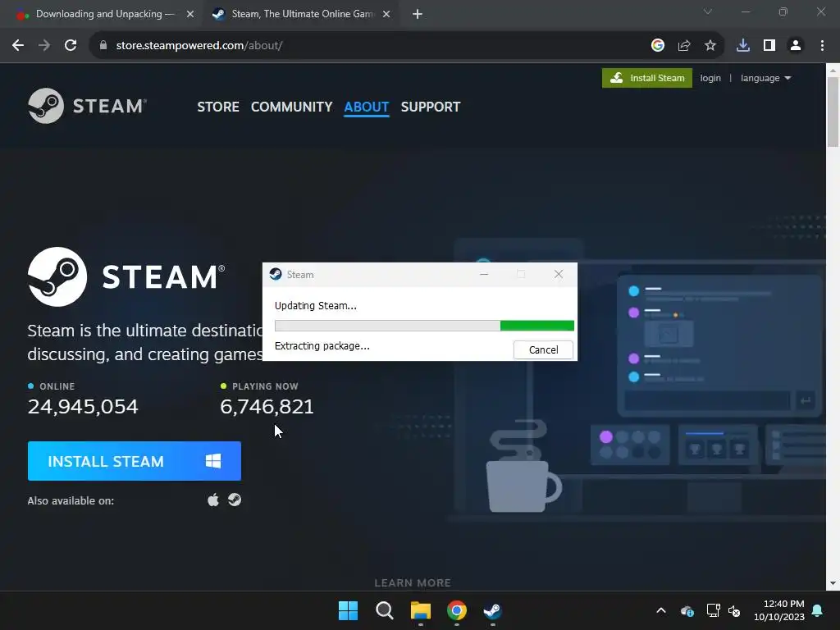Click the Steam icon in the dialog title bar

[x=276, y=274]
